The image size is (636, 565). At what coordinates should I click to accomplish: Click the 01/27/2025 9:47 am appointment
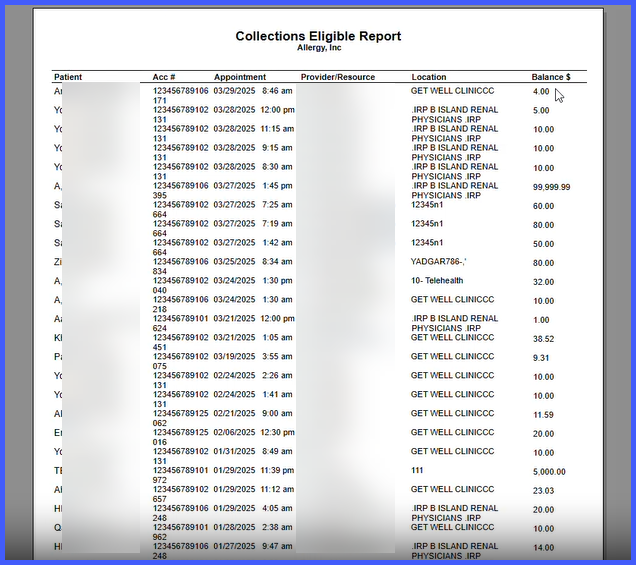253,546
